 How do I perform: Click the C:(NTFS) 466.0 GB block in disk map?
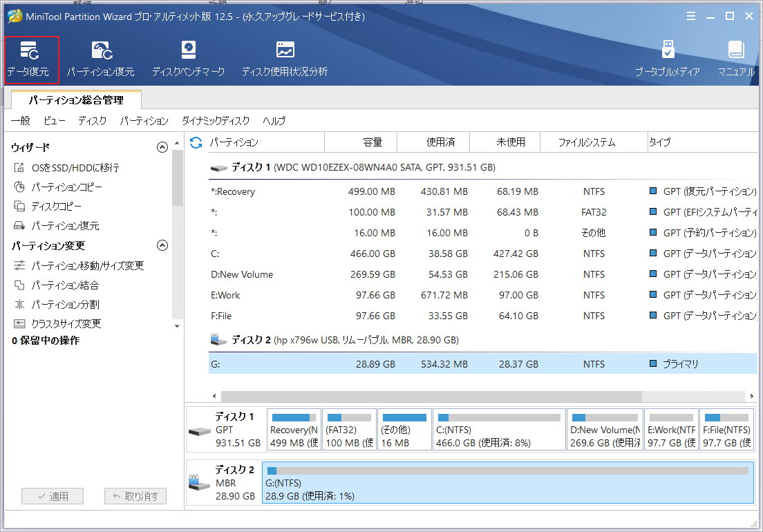(x=499, y=430)
